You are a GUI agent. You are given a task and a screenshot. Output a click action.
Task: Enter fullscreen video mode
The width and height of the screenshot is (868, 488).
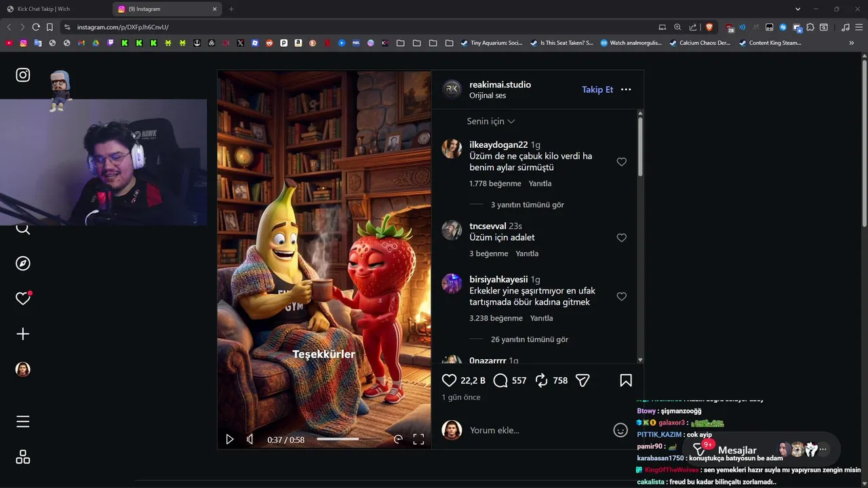click(x=418, y=439)
